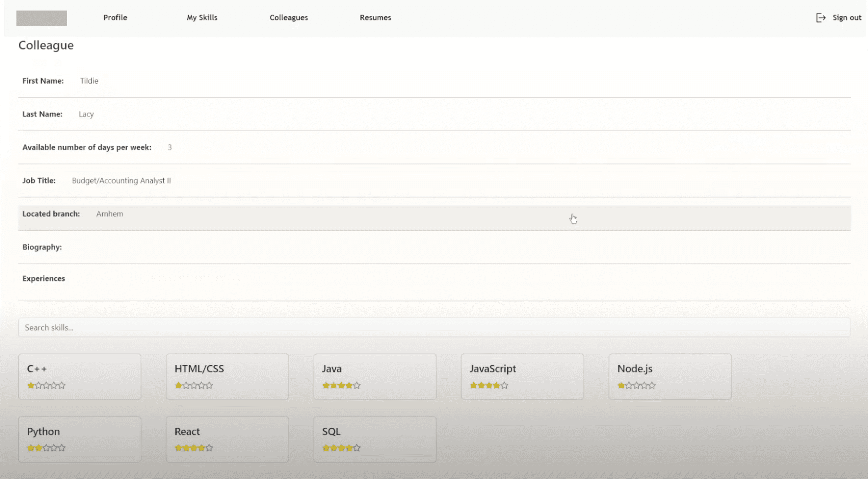Click the star rating on C++ card
This screenshot has height=479, width=868.
pyautogui.click(x=46, y=385)
